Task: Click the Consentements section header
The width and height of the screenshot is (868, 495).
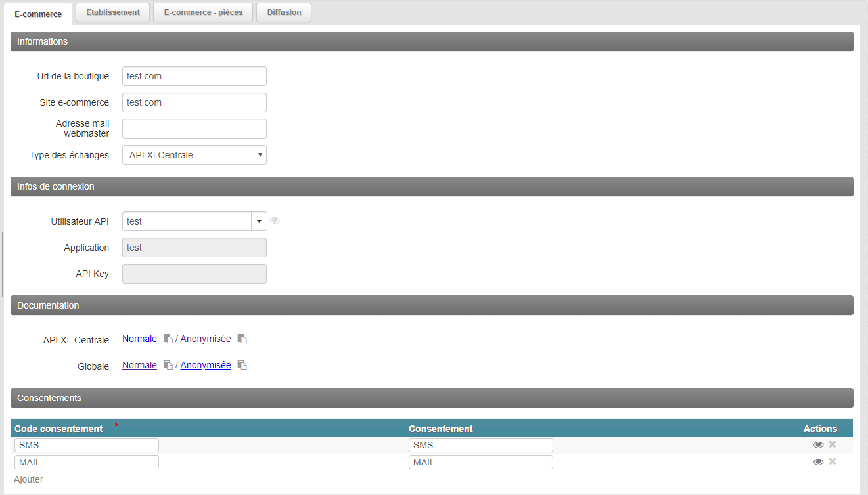Action: [432, 398]
